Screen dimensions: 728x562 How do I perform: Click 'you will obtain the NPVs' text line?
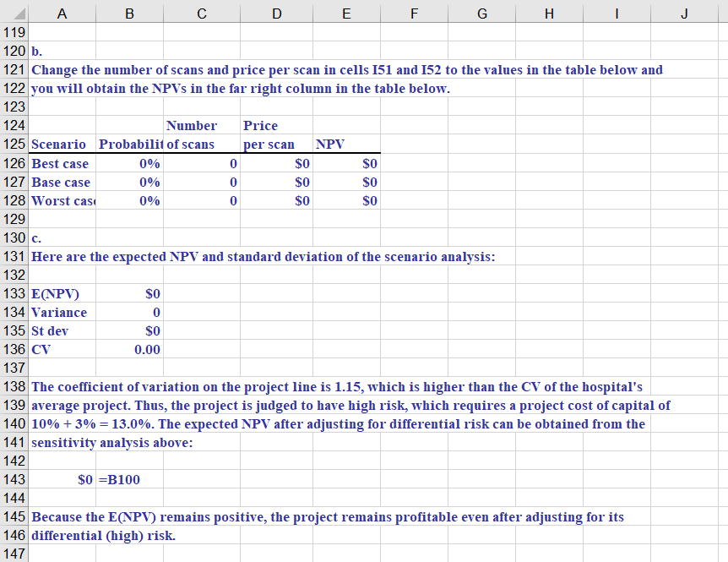pos(241,88)
